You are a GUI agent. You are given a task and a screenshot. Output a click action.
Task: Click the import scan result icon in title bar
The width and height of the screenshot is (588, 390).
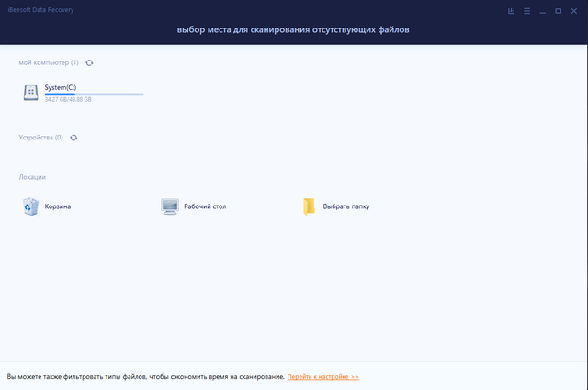point(511,11)
